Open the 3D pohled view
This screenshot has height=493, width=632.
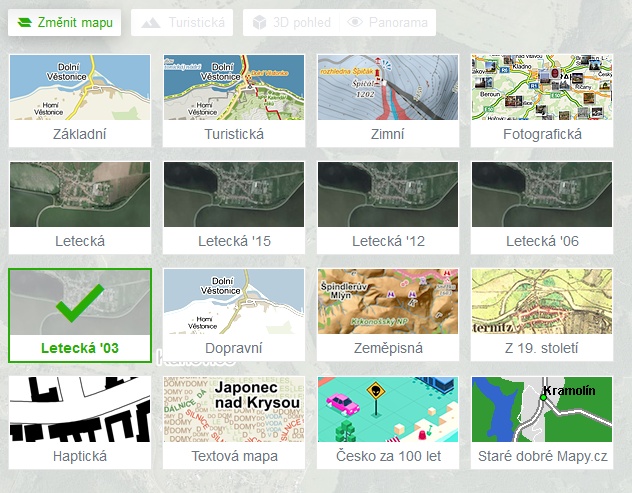point(288,22)
